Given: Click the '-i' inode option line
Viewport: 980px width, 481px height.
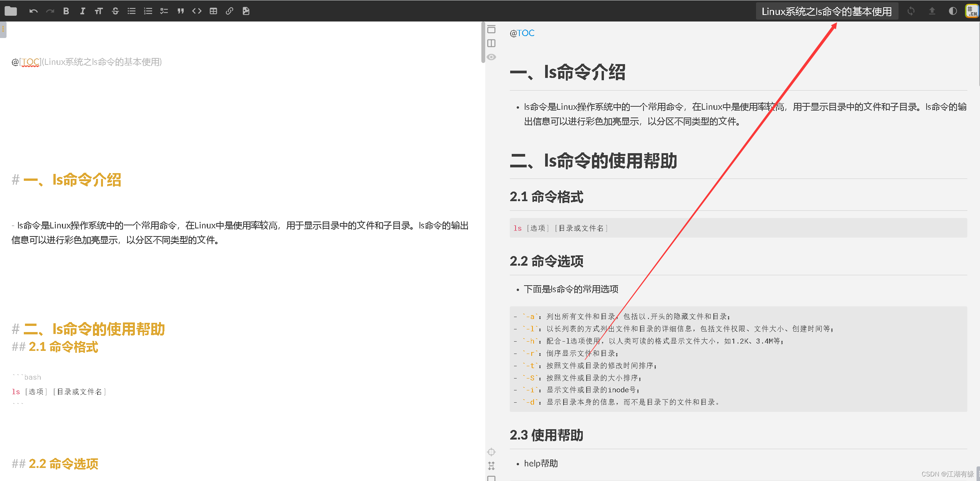Looking at the screenshot, I should pyautogui.click(x=577, y=390).
